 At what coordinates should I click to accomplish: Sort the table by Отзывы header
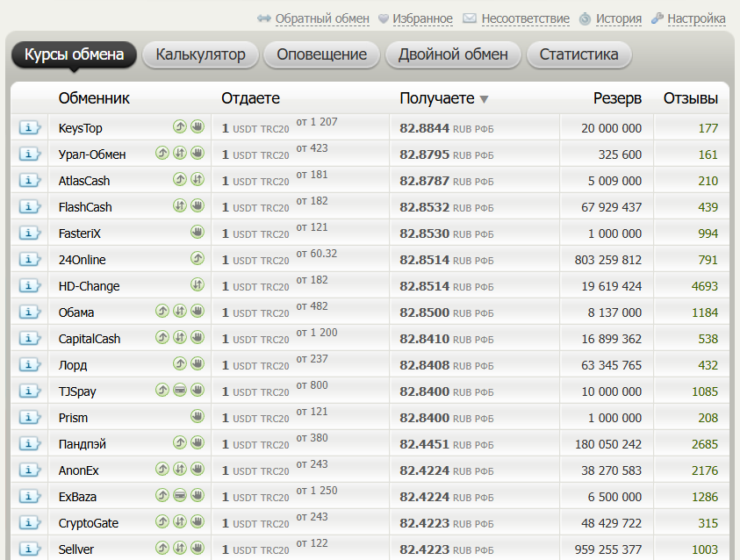[x=690, y=98]
